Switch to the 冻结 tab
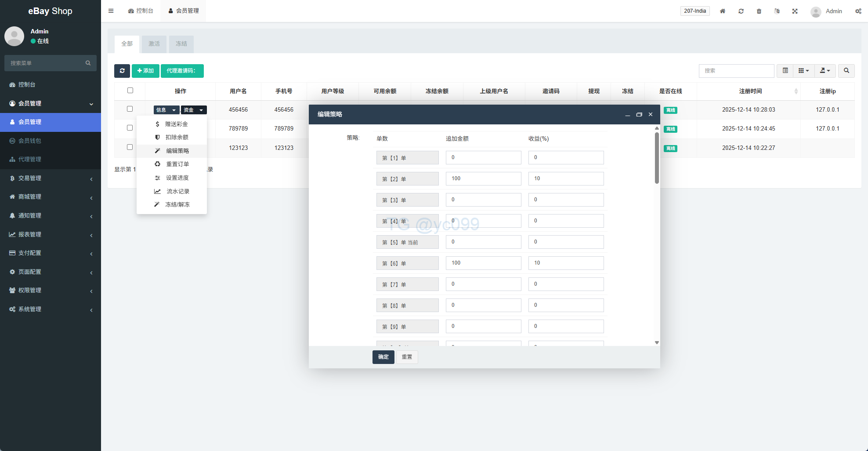868x451 pixels. click(181, 44)
